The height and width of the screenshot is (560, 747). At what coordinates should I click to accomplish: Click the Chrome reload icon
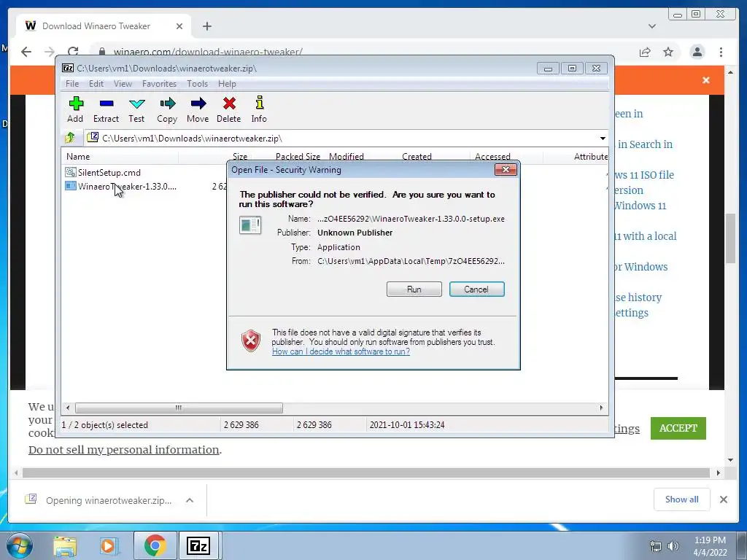pyautogui.click(x=73, y=52)
